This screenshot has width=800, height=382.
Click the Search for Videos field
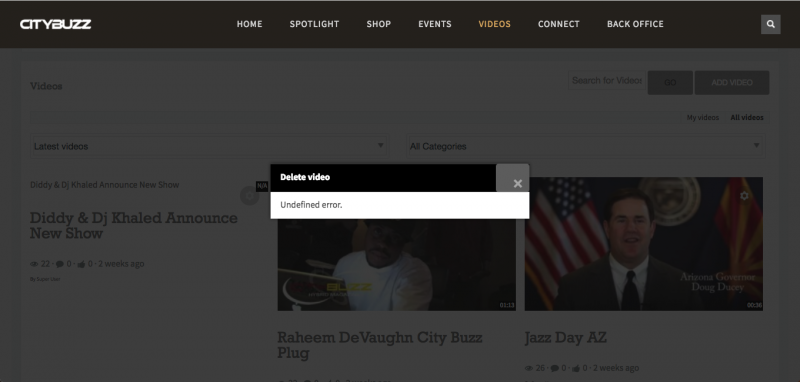[x=607, y=81]
